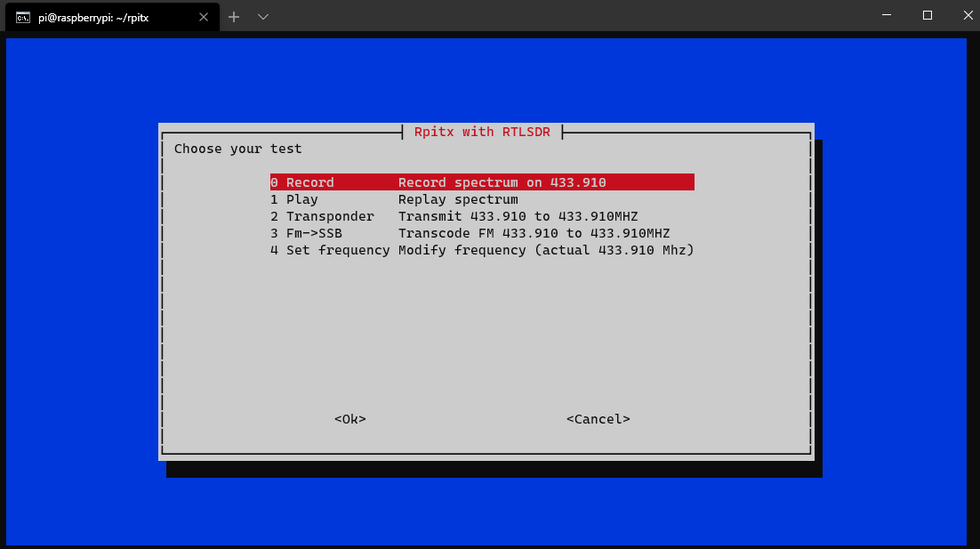Maximize the terminal window
Image resolution: width=980 pixels, height=549 pixels.
pos(928,15)
